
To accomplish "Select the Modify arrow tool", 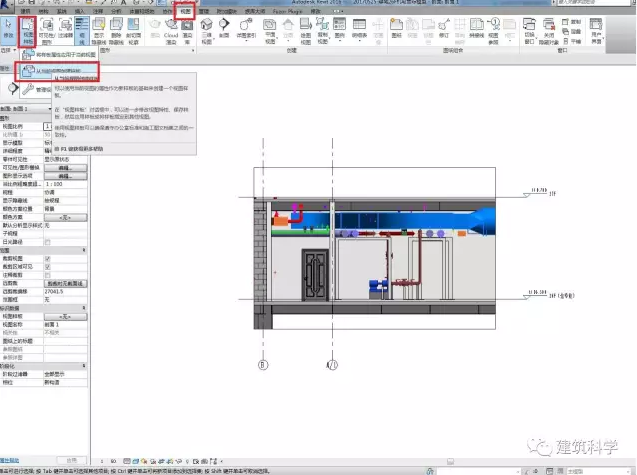I will pos(8,29).
